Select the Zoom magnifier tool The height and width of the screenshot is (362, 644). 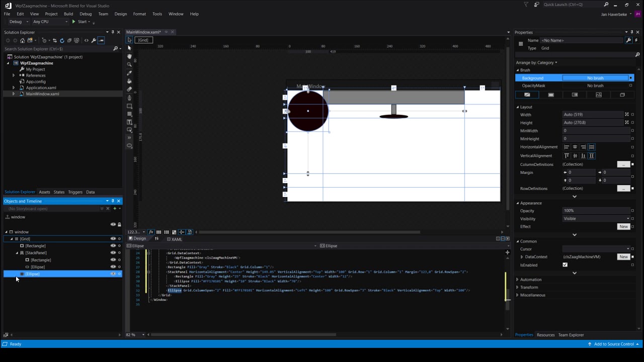pos(129,64)
